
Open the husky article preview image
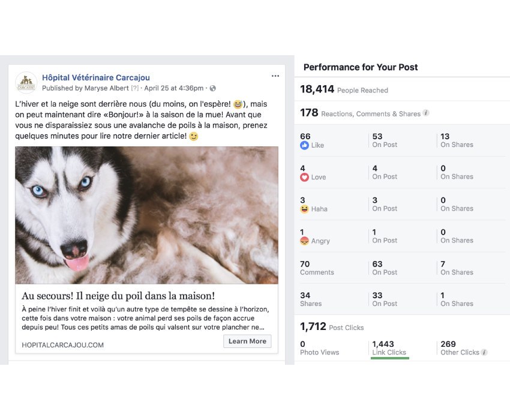pyautogui.click(x=146, y=215)
